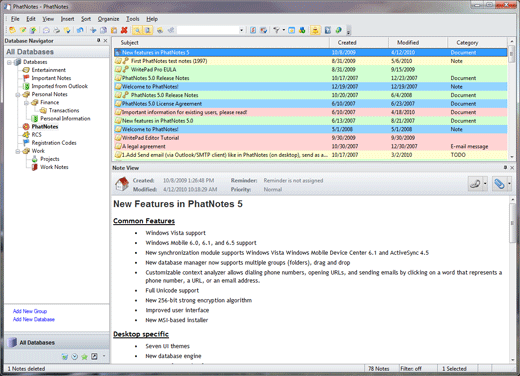Click the note list vertical scrollbar
Image resolution: width=520 pixels, height=376 pixels.
click(511, 99)
